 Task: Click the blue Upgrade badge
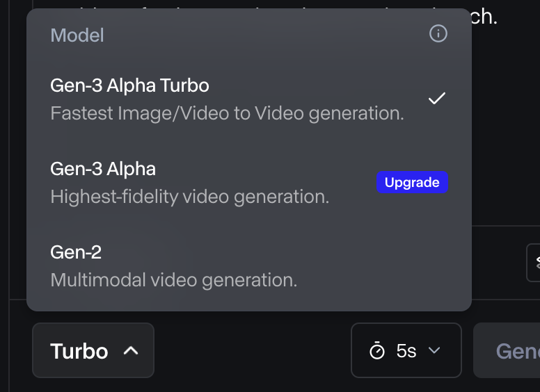tap(412, 182)
